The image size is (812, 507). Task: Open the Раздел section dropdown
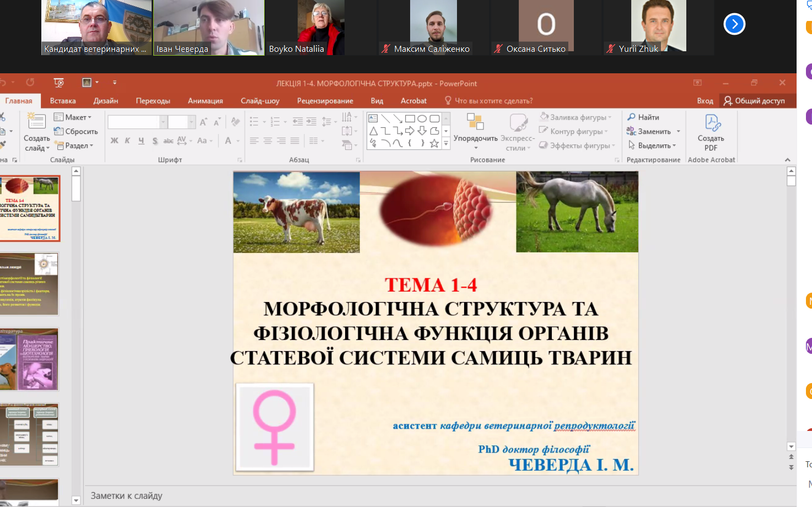pos(74,145)
